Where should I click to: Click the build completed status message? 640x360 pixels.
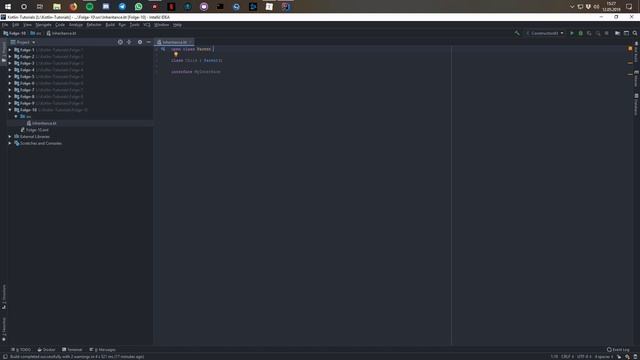coord(77,357)
